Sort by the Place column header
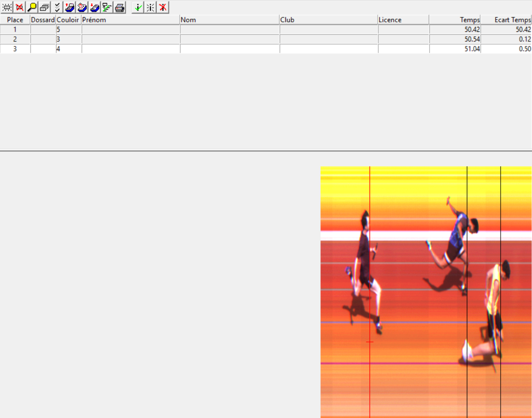This screenshot has height=418, width=532. [x=15, y=20]
